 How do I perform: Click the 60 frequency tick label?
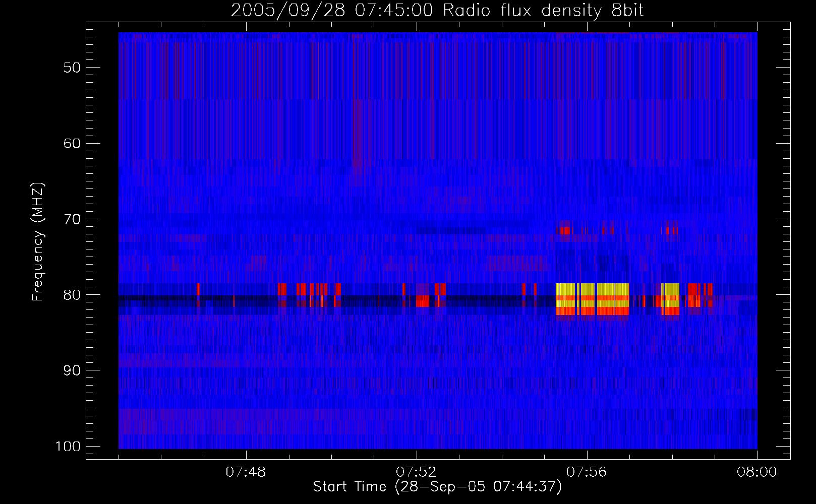(72, 143)
